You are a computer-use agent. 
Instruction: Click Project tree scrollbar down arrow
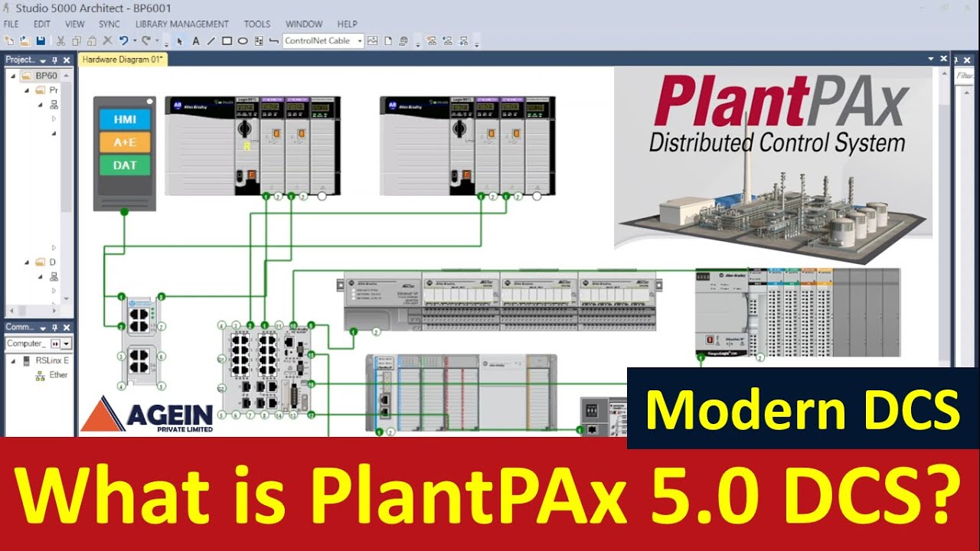point(66,298)
